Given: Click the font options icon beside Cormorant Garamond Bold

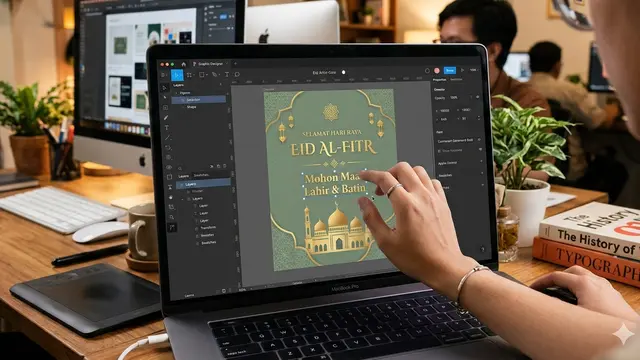Looking at the screenshot, I should [x=479, y=140].
